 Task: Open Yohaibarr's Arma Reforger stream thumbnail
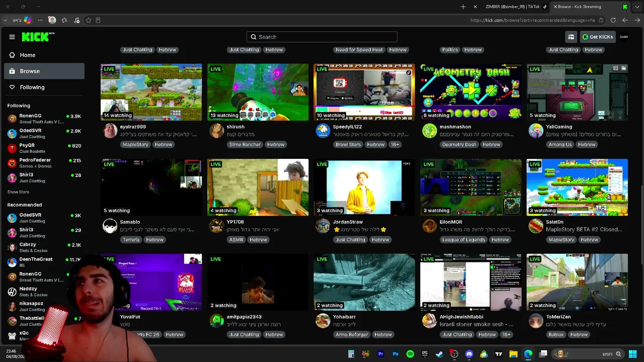364,282
